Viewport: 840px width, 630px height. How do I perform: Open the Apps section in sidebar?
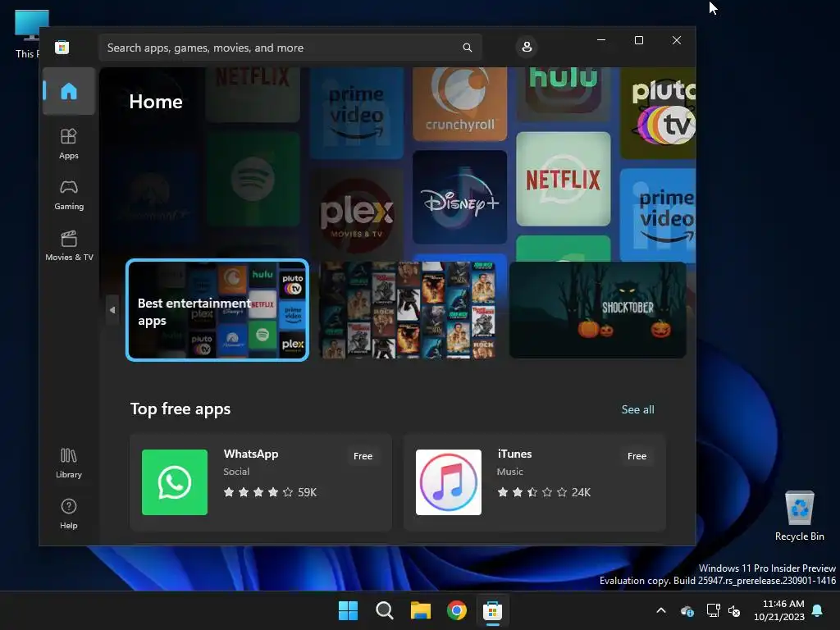69,144
